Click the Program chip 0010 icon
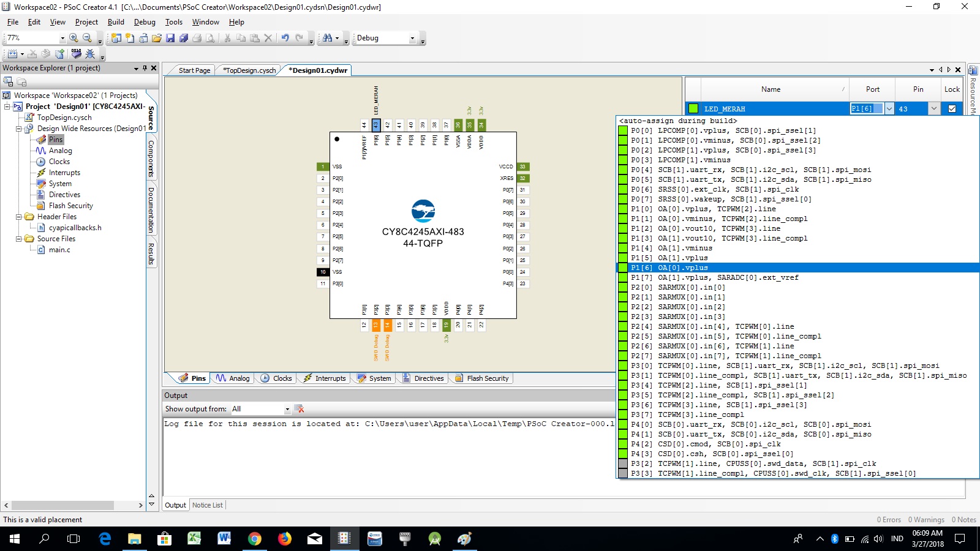 (x=76, y=54)
